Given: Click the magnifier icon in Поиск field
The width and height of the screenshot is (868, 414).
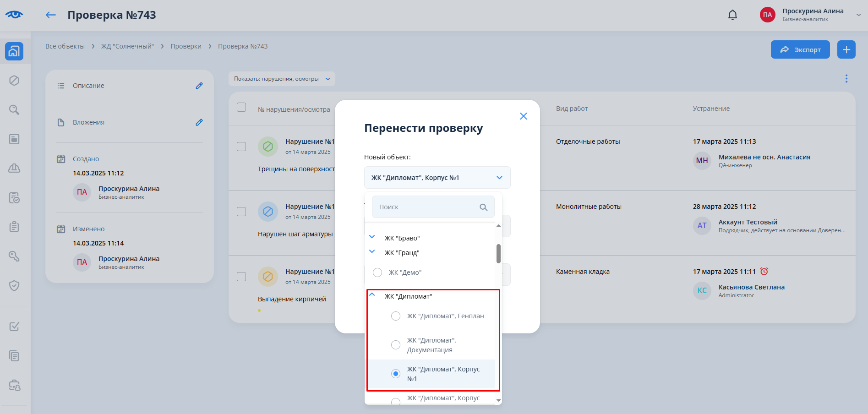Looking at the screenshot, I should tap(483, 207).
